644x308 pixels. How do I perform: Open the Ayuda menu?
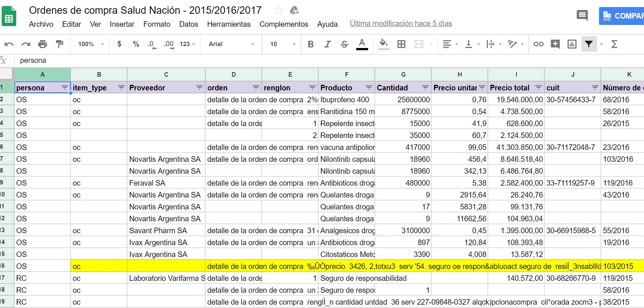point(327,24)
